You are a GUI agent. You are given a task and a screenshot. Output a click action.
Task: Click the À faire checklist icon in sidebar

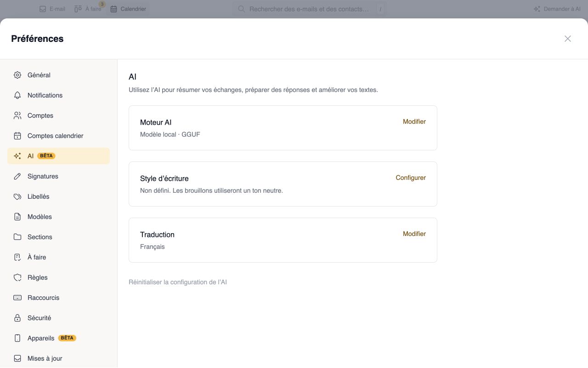click(17, 257)
